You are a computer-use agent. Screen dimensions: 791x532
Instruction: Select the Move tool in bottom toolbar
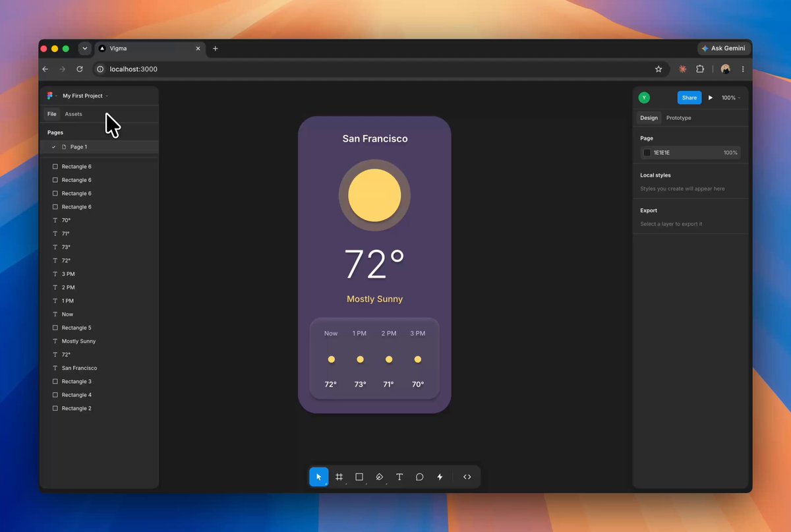pyautogui.click(x=319, y=477)
